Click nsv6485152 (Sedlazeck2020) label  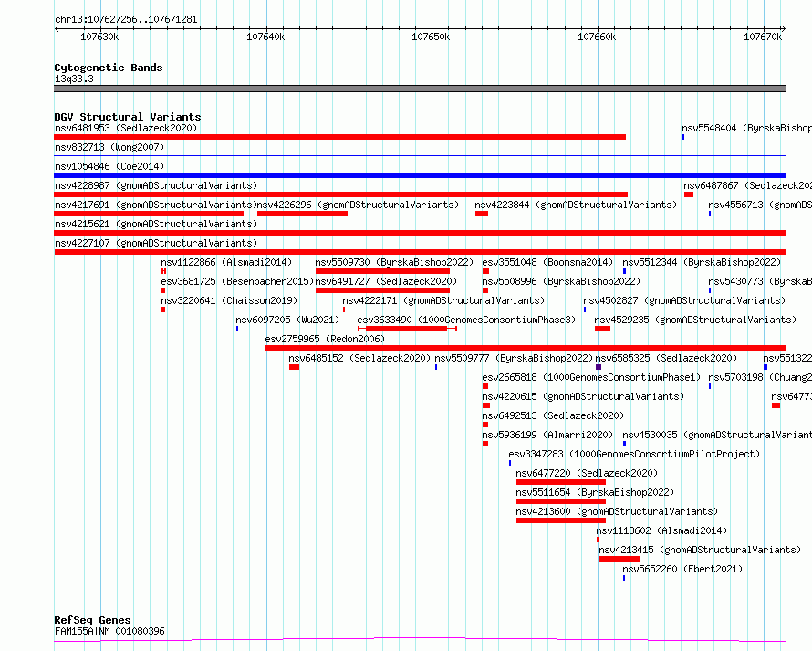point(359,358)
